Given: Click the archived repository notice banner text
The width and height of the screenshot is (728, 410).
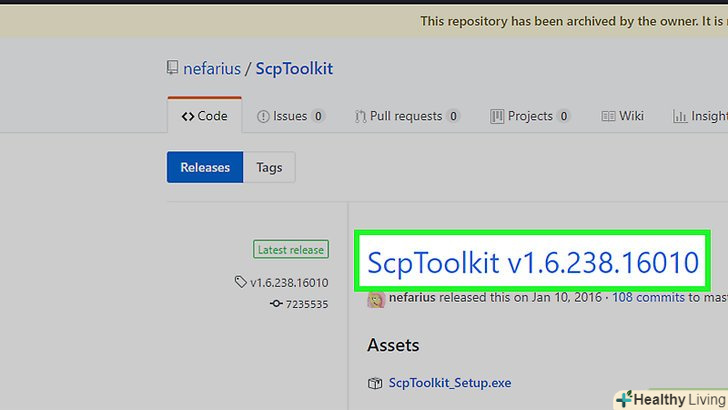Looking at the screenshot, I should coord(574,21).
